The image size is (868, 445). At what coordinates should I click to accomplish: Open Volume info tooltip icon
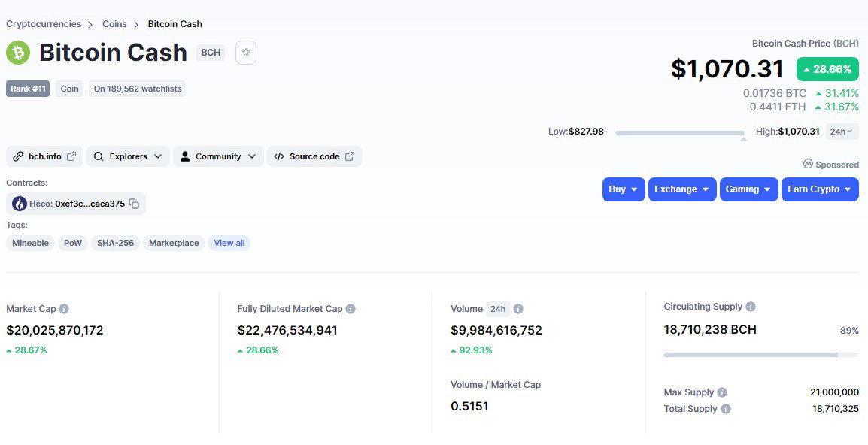point(518,309)
